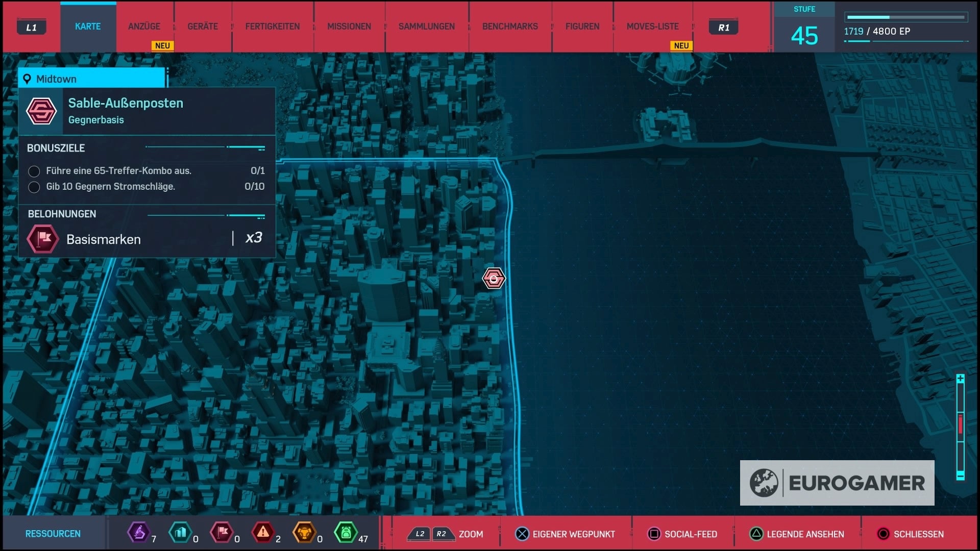Image resolution: width=980 pixels, height=551 pixels.
Task: Click the L1 shoulder button icon
Action: pyautogui.click(x=32, y=28)
